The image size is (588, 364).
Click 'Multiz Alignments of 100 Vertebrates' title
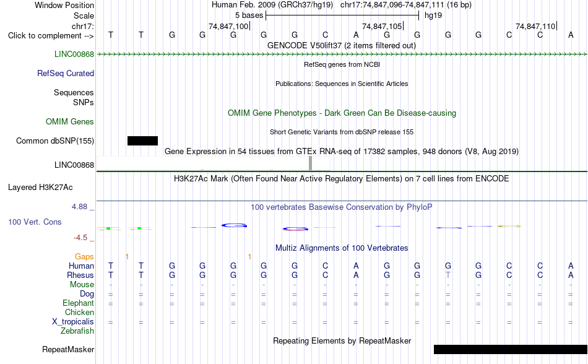(x=342, y=248)
